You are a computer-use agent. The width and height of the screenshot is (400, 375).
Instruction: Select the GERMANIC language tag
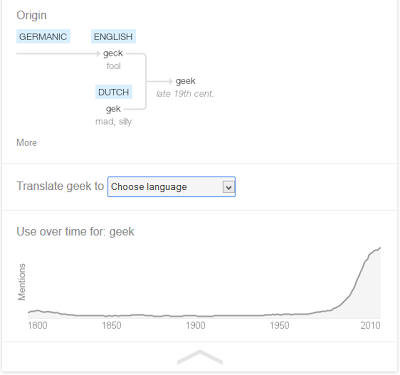(43, 36)
